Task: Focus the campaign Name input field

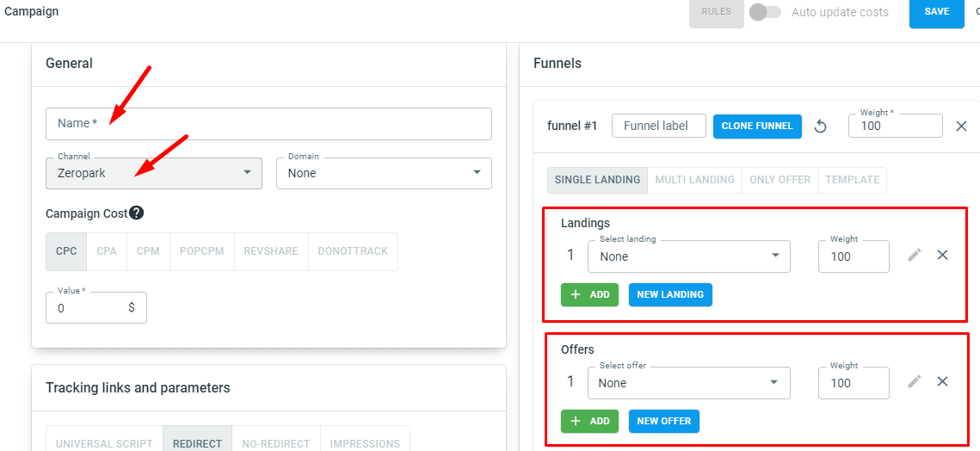Action: coord(268,124)
